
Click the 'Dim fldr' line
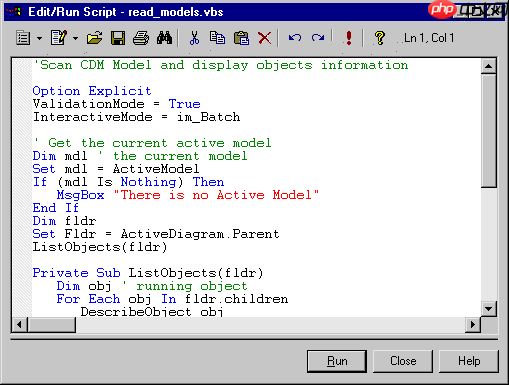(x=64, y=221)
